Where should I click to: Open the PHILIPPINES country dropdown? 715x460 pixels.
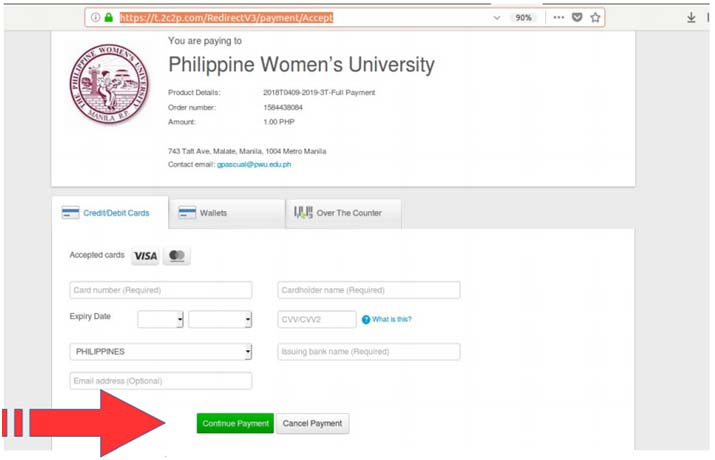161,351
